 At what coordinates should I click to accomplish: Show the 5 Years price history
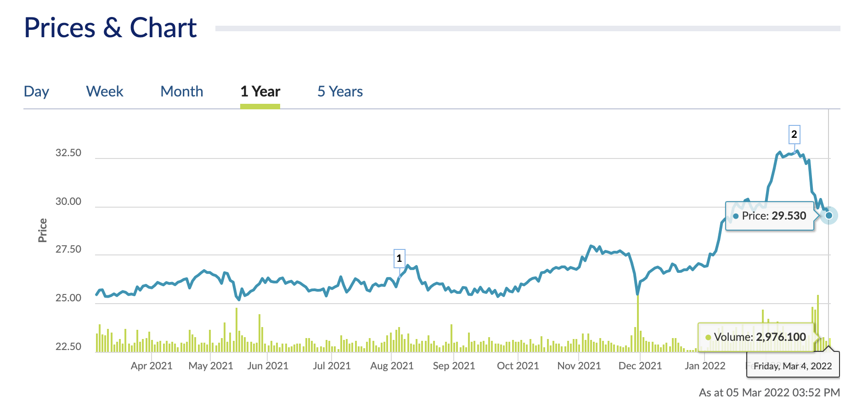tap(340, 91)
